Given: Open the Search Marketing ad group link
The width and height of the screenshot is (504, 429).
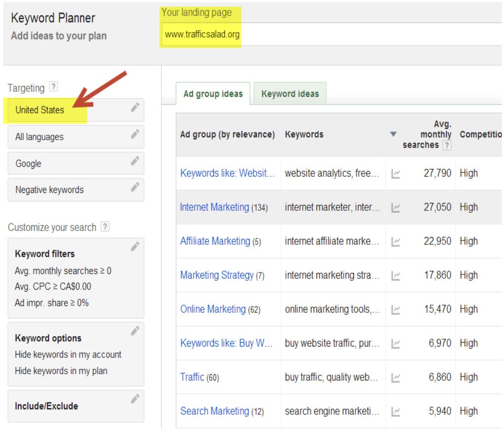Looking at the screenshot, I should [x=214, y=411].
